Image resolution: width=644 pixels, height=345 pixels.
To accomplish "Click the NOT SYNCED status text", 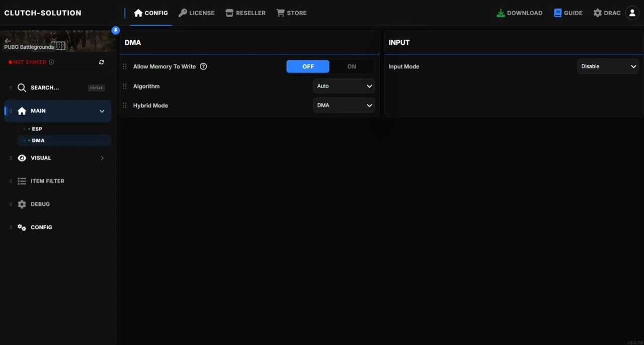I will pyautogui.click(x=30, y=62).
